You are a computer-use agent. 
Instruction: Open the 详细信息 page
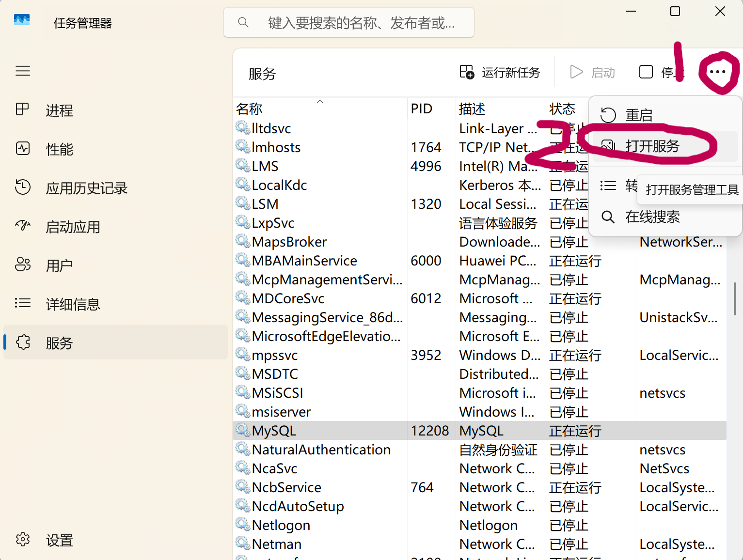(x=115, y=304)
